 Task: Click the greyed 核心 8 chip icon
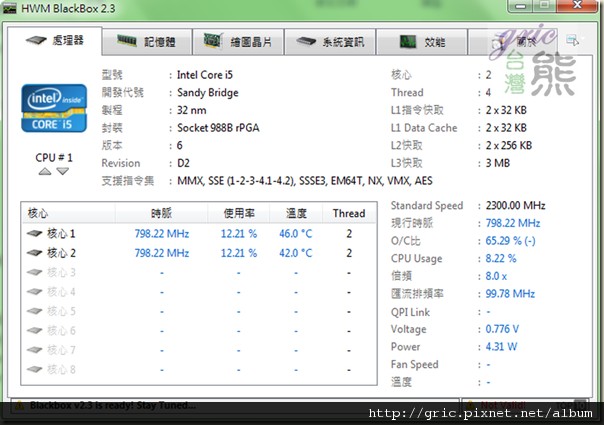click(x=34, y=370)
